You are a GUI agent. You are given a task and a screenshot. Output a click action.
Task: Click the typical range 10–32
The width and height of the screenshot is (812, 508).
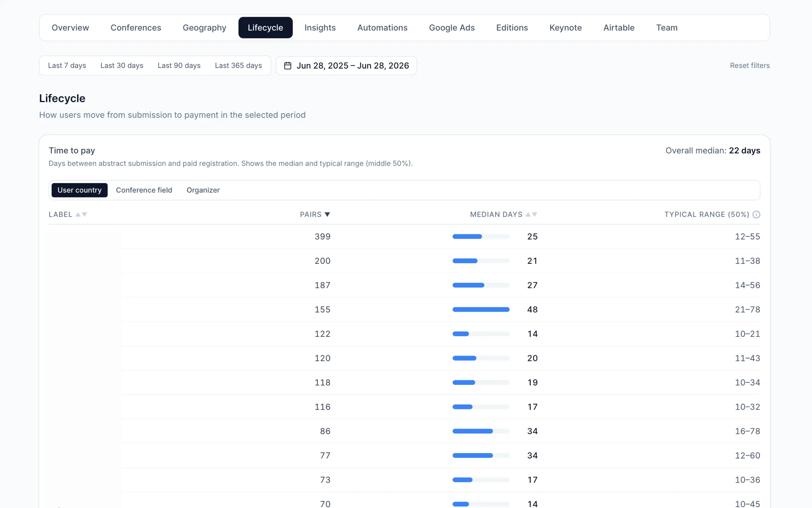748,407
